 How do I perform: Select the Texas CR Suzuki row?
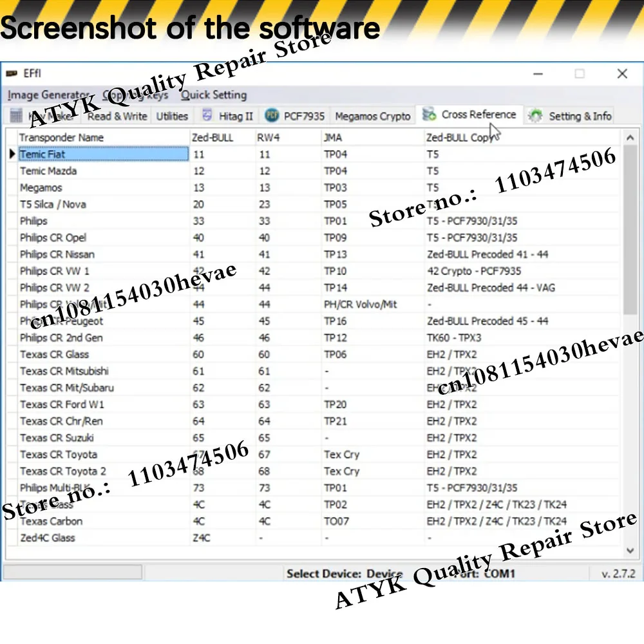pos(313,438)
